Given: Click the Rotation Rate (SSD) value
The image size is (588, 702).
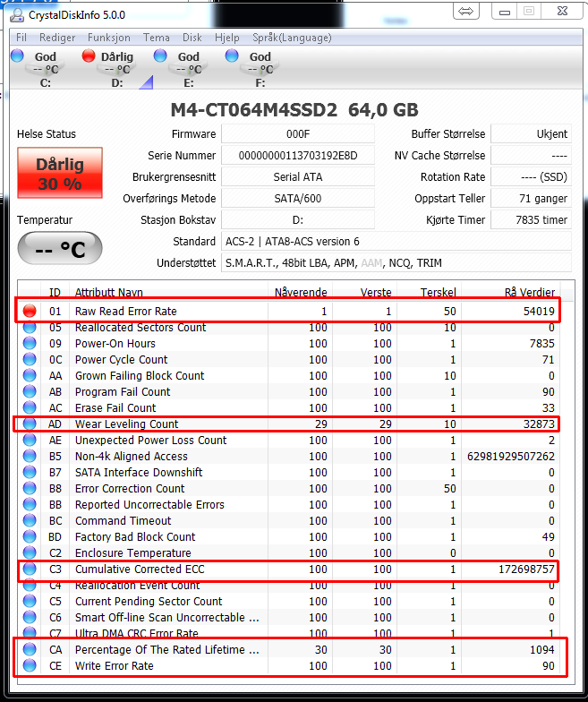Looking at the screenshot, I should point(532,177).
